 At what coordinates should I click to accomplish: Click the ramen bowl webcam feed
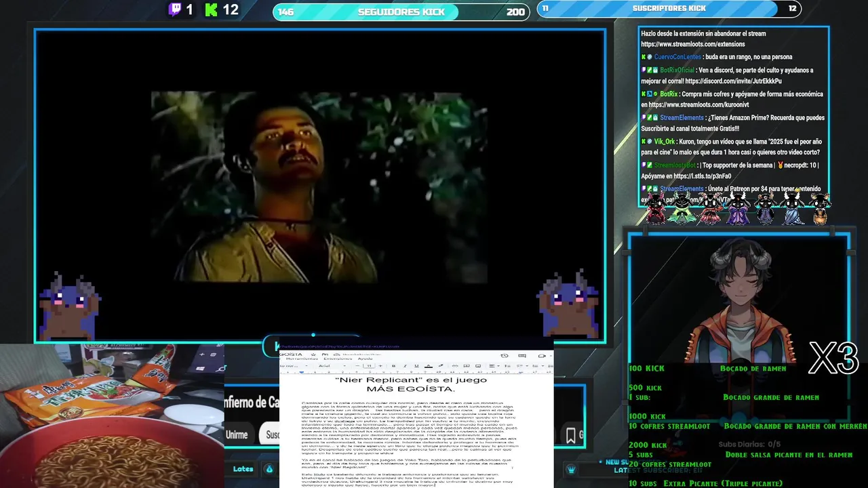coord(112,415)
